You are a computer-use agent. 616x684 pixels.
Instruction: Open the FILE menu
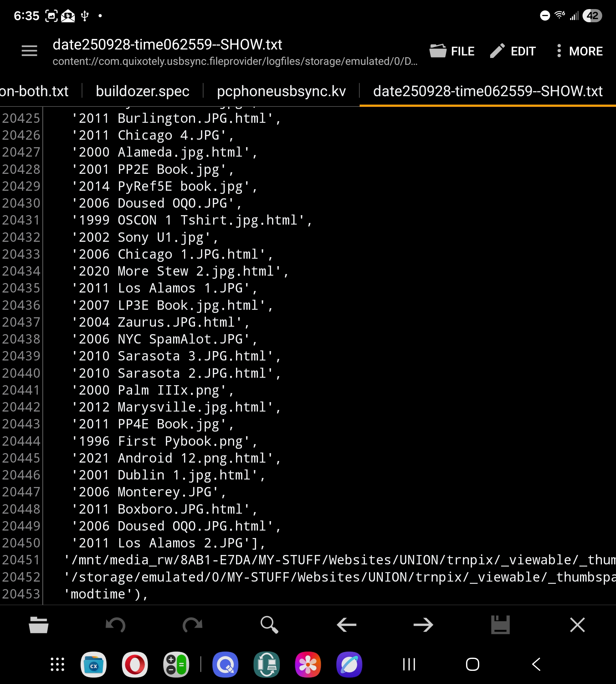point(452,51)
